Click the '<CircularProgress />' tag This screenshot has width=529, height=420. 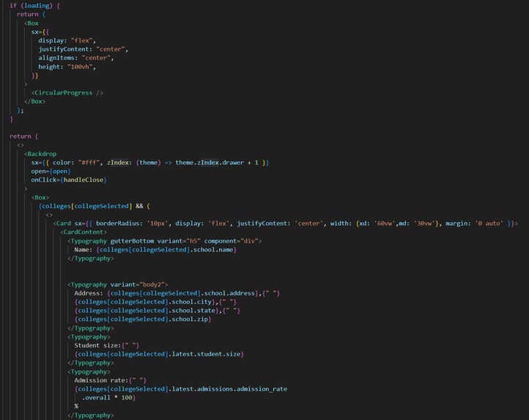tap(67, 93)
